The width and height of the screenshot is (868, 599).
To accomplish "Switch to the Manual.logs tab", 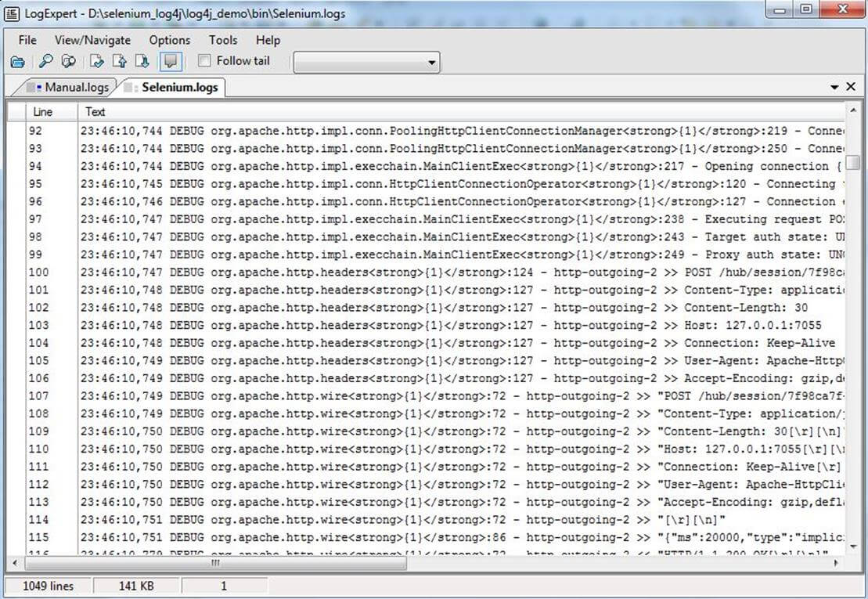I will (69, 87).
